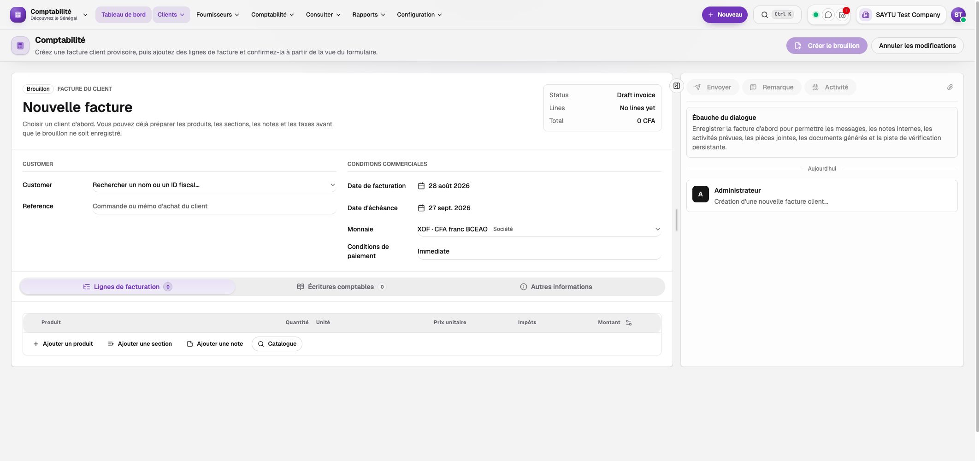Click the Brouillon status badge
The height and width of the screenshot is (461, 980).
[x=38, y=89]
